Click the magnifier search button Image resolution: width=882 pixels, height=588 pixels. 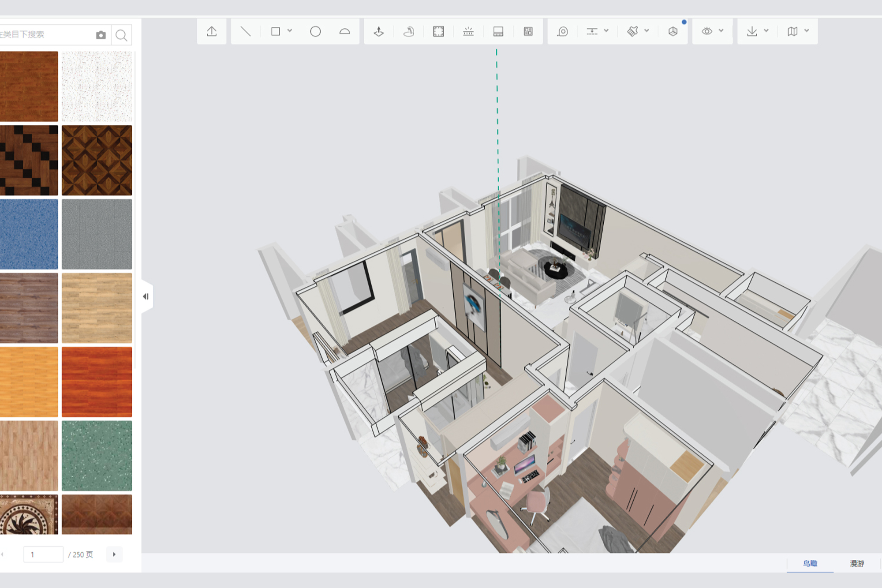pyautogui.click(x=121, y=35)
